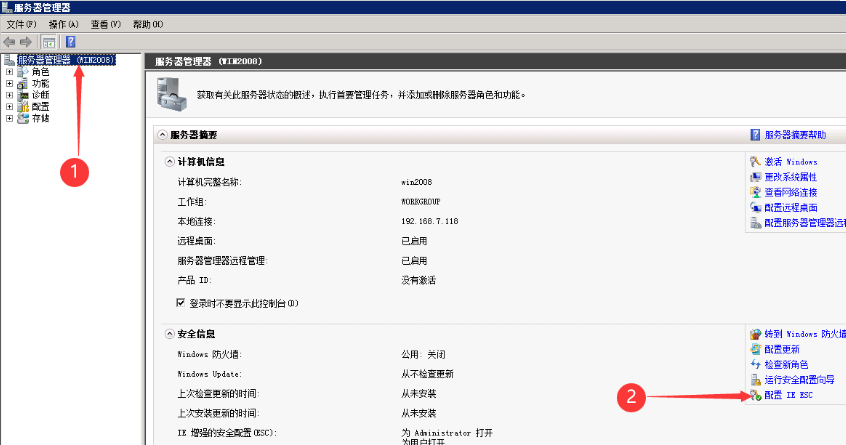Expand the 角色 tree node

pyautogui.click(x=9, y=72)
